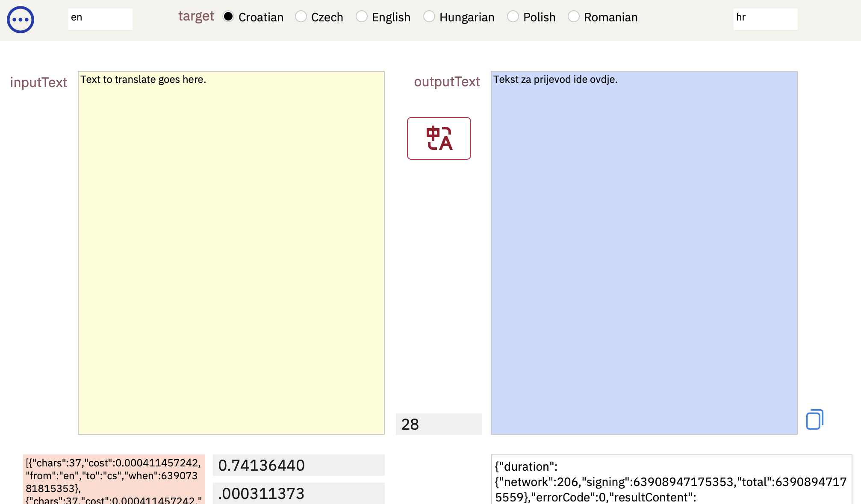
Task: Select the Croatian target radio button
Action: tap(228, 17)
